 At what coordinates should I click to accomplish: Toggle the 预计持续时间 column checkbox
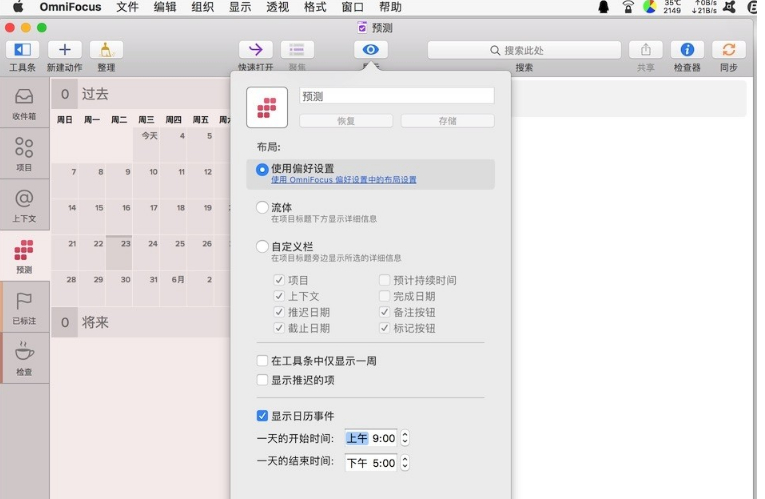pos(384,280)
